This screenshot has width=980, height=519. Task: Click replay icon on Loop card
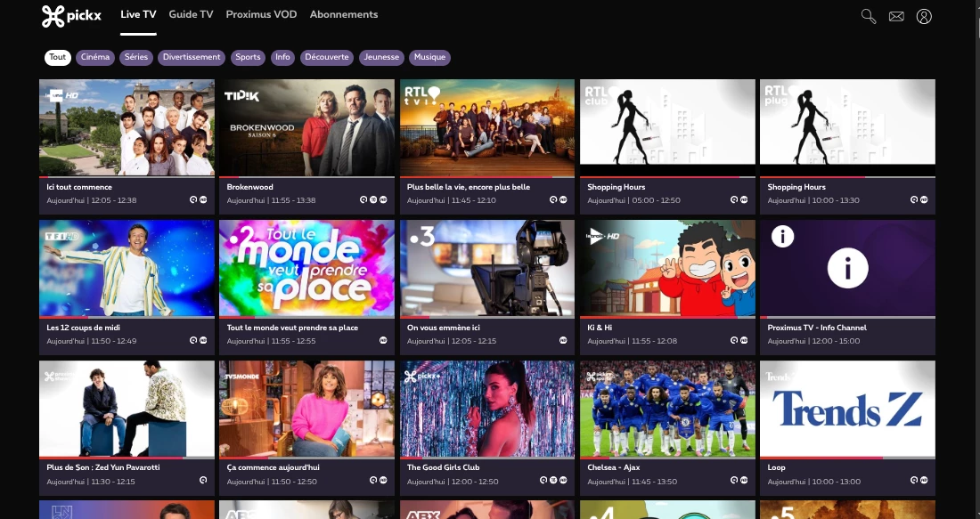[x=914, y=481]
